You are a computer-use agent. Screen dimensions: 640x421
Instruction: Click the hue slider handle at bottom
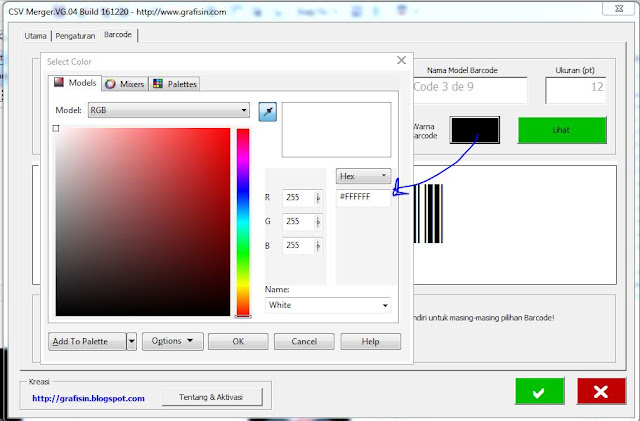pos(243,316)
